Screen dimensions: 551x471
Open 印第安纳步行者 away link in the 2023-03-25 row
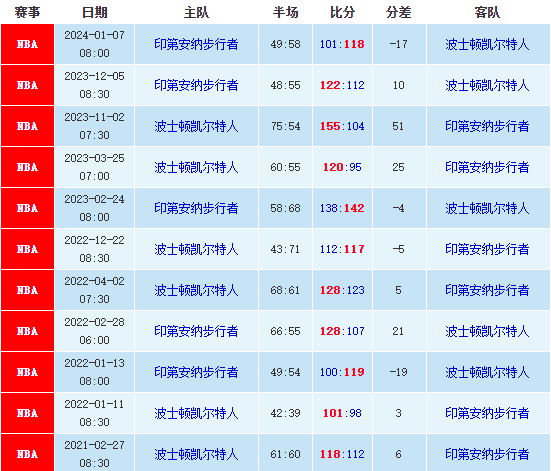[487, 167]
